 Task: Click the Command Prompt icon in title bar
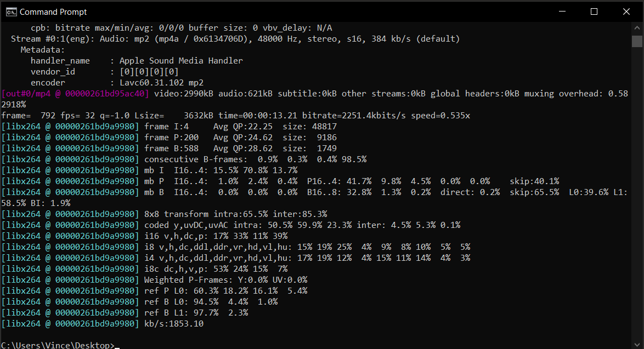12,11
